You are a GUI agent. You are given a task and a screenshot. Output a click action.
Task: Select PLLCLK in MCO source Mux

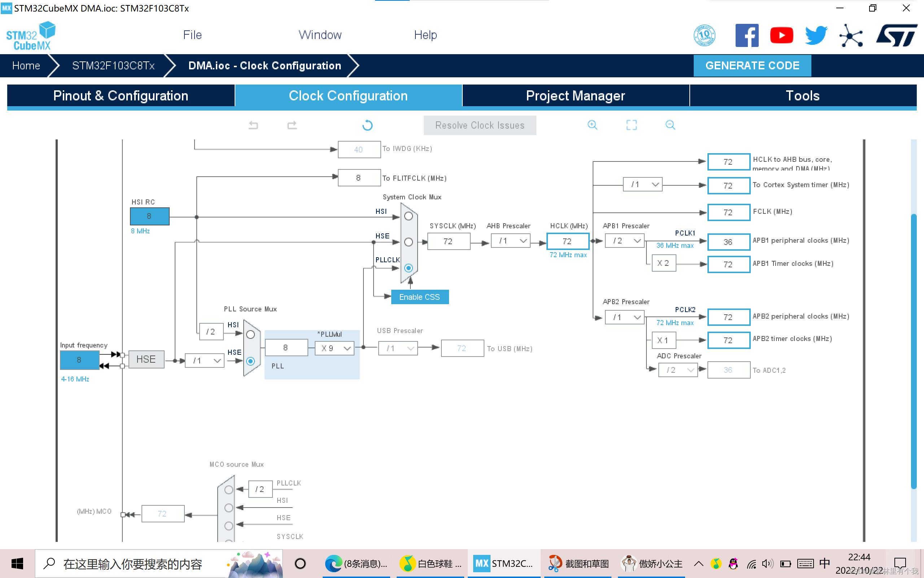tap(229, 489)
